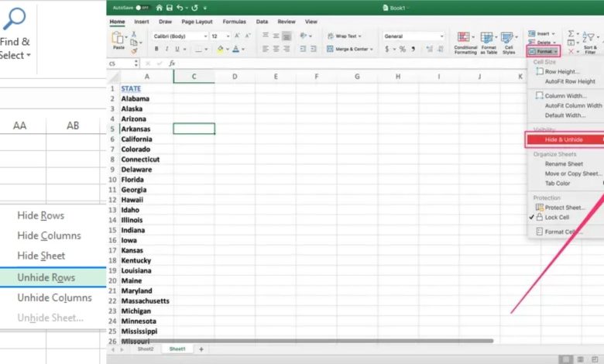Image resolution: width=604 pixels, height=364 pixels.
Task: Click the Format as Table icon
Action: pyautogui.click(x=486, y=37)
